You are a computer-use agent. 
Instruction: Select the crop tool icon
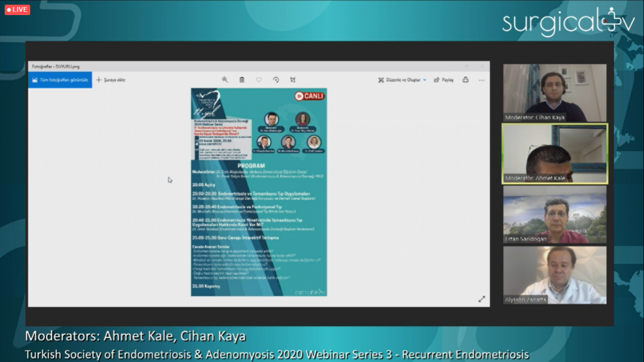click(x=292, y=80)
